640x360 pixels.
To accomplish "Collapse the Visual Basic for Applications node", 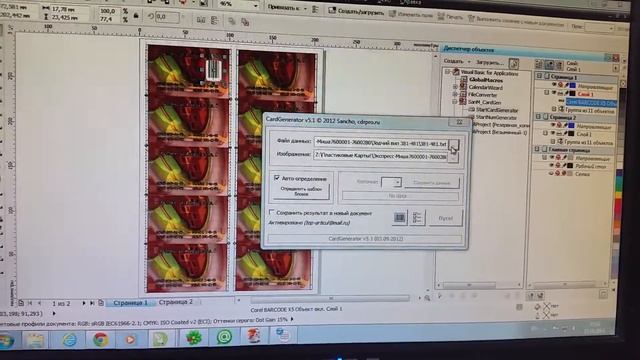I will coord(447,72).
